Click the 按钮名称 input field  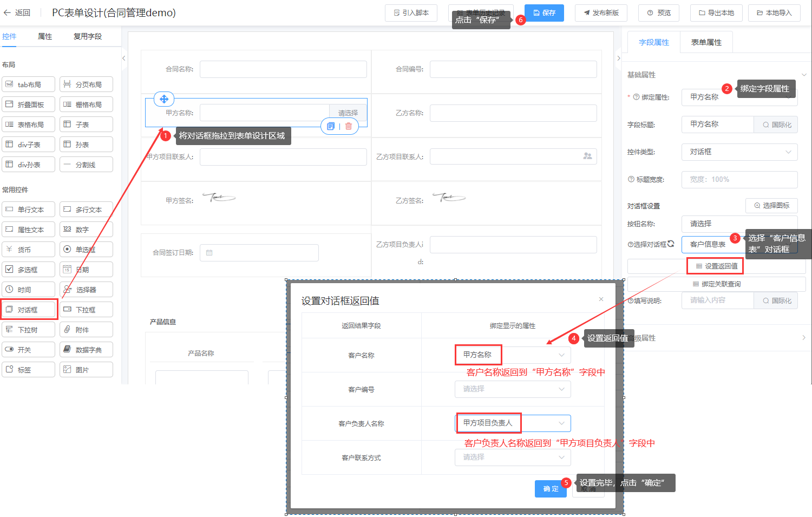click(x=739, y=224)
